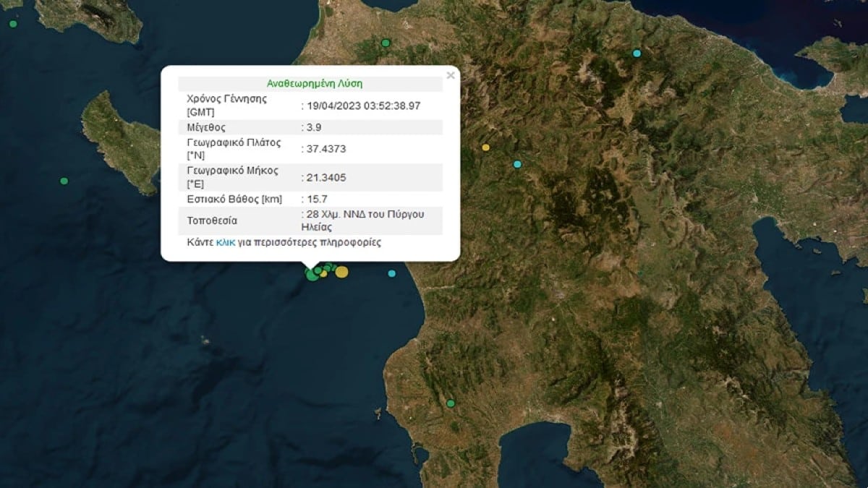Image resolution: width=868 pixels, height=488 pixels.
Task: Click the Αναθεωρημένη Λύση popup header
Action: [310, 84]
